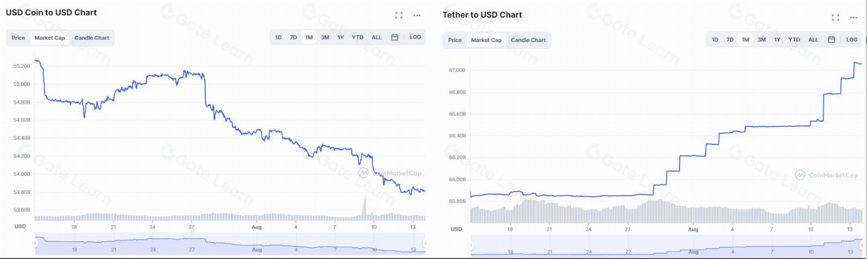
Task: Show ALL time range on Tether chart
Action: tap(813, 40)
